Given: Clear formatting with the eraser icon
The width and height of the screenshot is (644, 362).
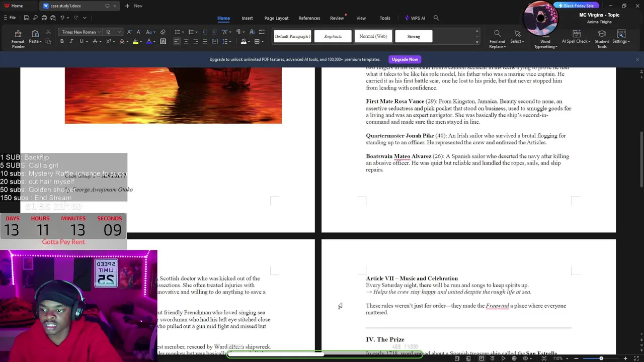Looking at the screenshot, I should (x=163, y=32).
